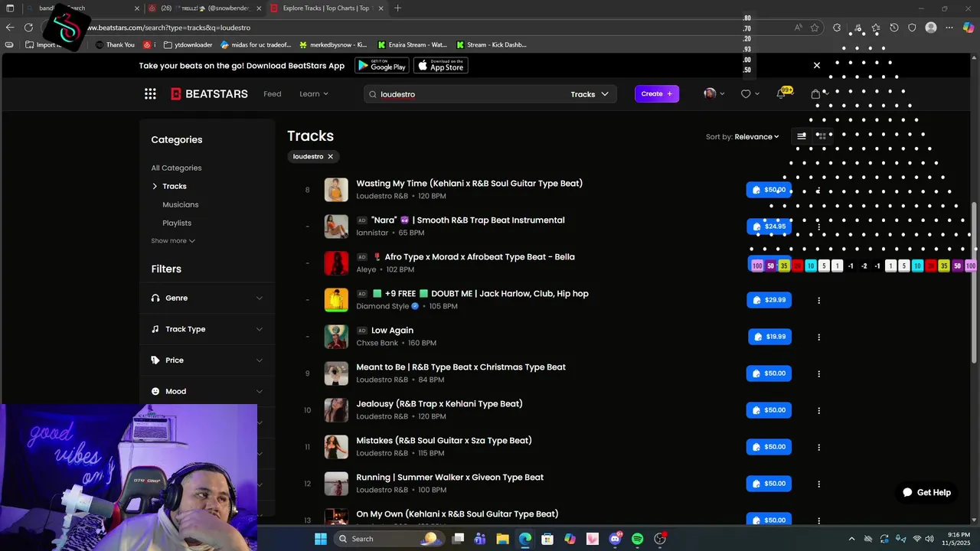Click the purple Create button

[x=657, y=94]
